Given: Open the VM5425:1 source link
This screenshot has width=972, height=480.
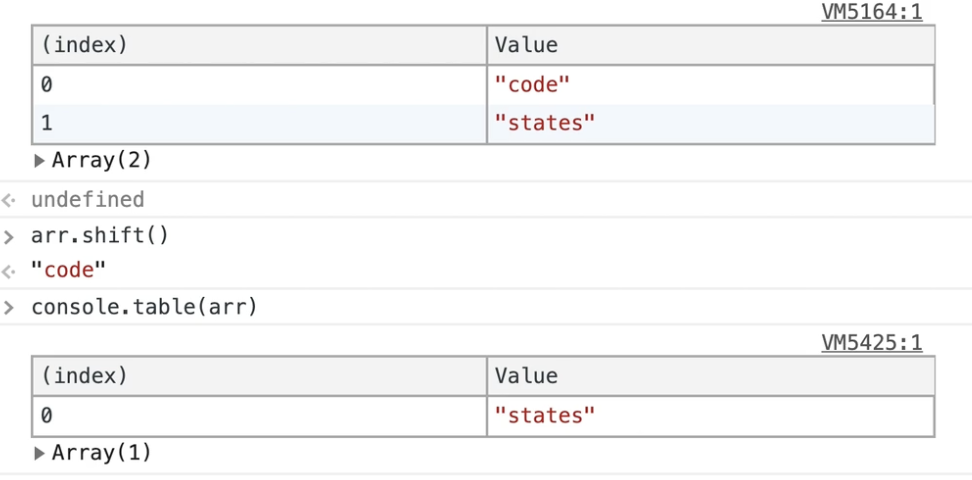Looking at the screenshot, I should 871,343.
